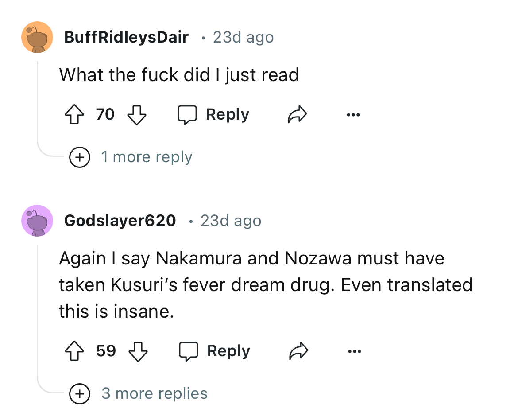Open Godslayer620's user profile link
Screen dimensions: 518x420
(x=120, y=220)
